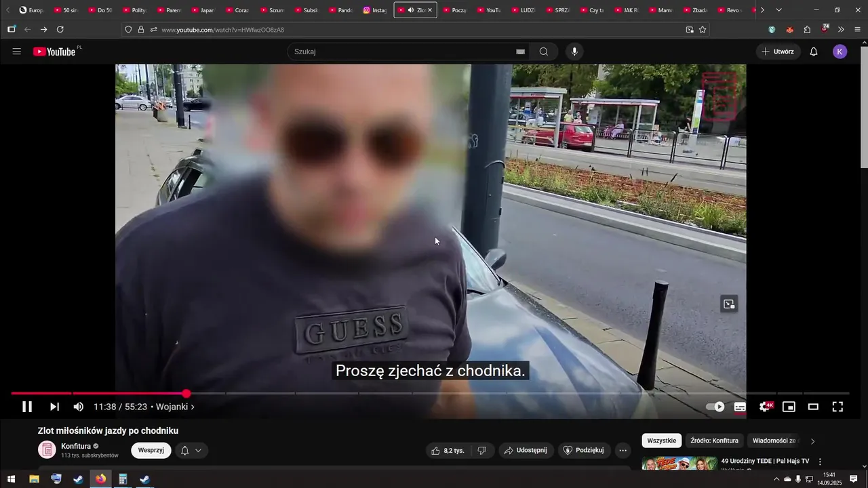This screenshot has width=868, height=488.
Task: Enter fullscreen mode
Action: 837,407
